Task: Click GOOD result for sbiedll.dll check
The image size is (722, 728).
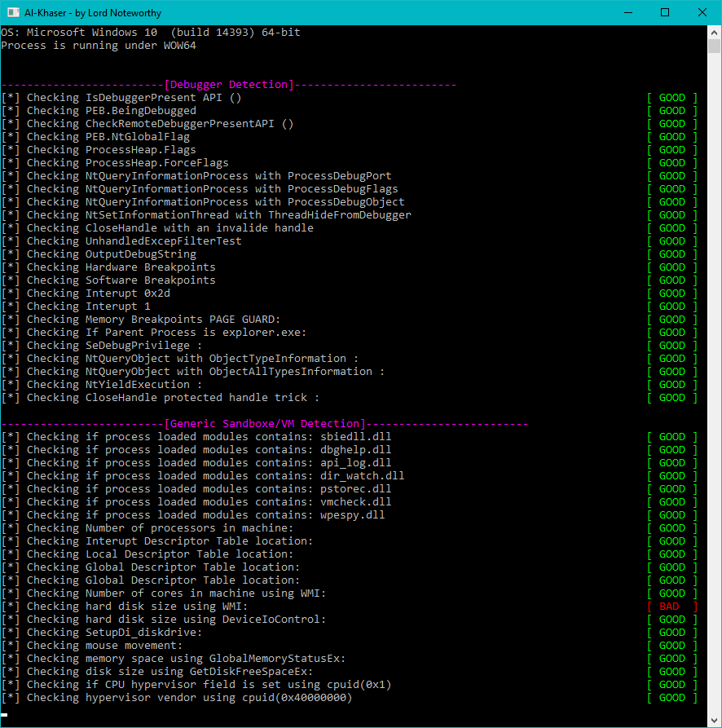Action: click(672, 436)
